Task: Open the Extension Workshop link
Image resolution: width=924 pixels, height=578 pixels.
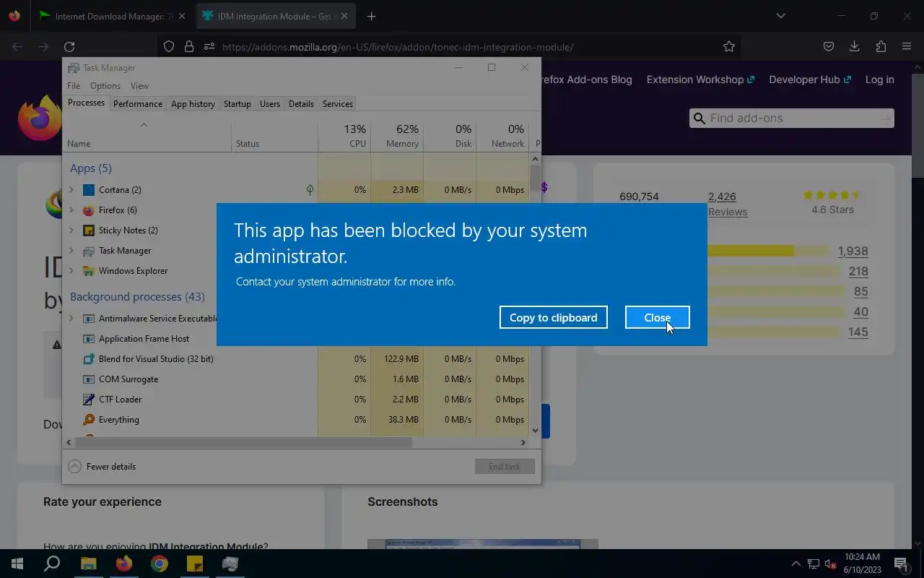Action: (x=700, y=79)
